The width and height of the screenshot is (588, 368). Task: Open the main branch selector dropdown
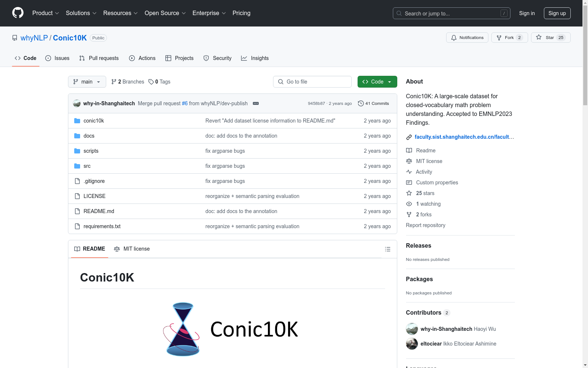87,82
